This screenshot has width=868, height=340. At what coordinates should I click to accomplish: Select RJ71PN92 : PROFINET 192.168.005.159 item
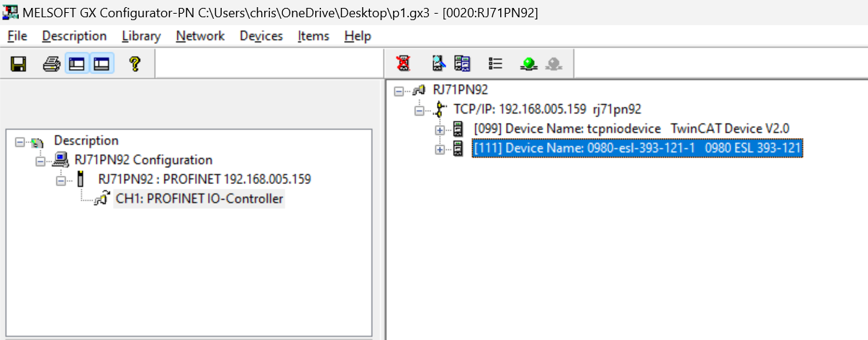[x=204, y=179]
